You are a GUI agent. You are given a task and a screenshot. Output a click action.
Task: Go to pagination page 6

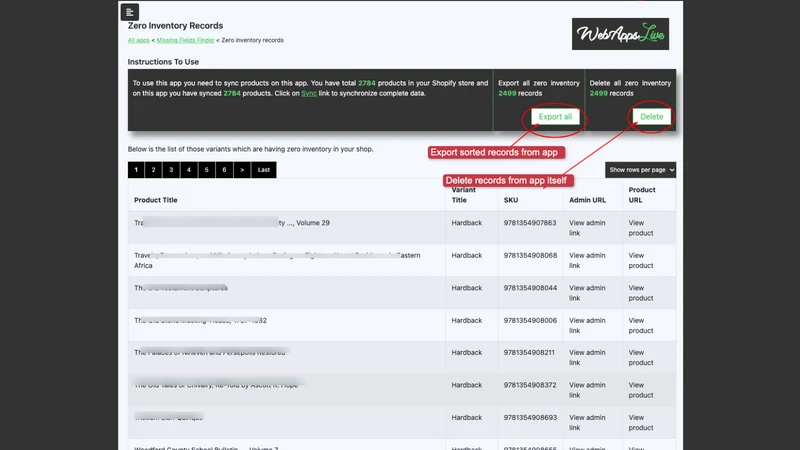pos(224,170)
